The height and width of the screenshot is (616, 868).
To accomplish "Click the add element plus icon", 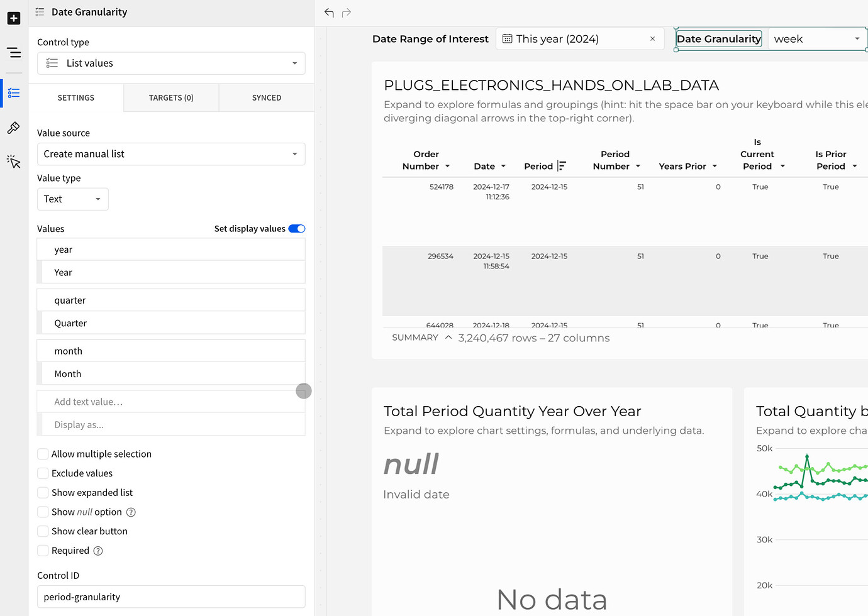I will pyautogui.click(x=14, y=18).
